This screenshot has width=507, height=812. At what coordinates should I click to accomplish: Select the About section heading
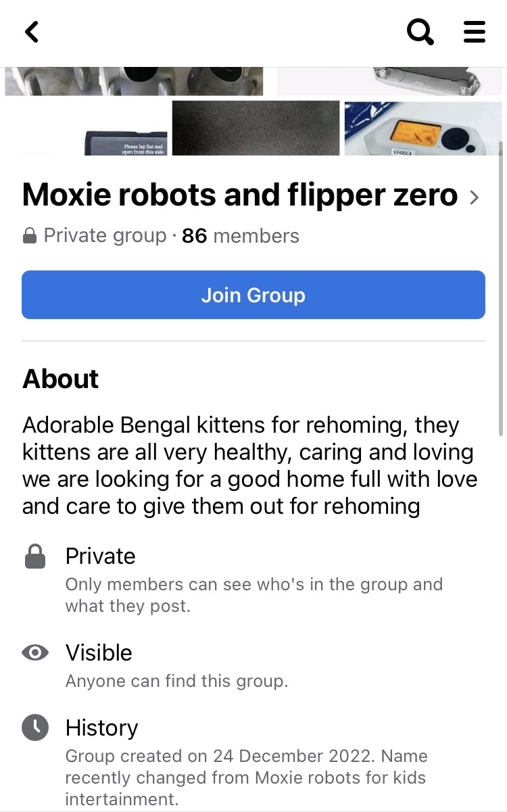[61, 379]
